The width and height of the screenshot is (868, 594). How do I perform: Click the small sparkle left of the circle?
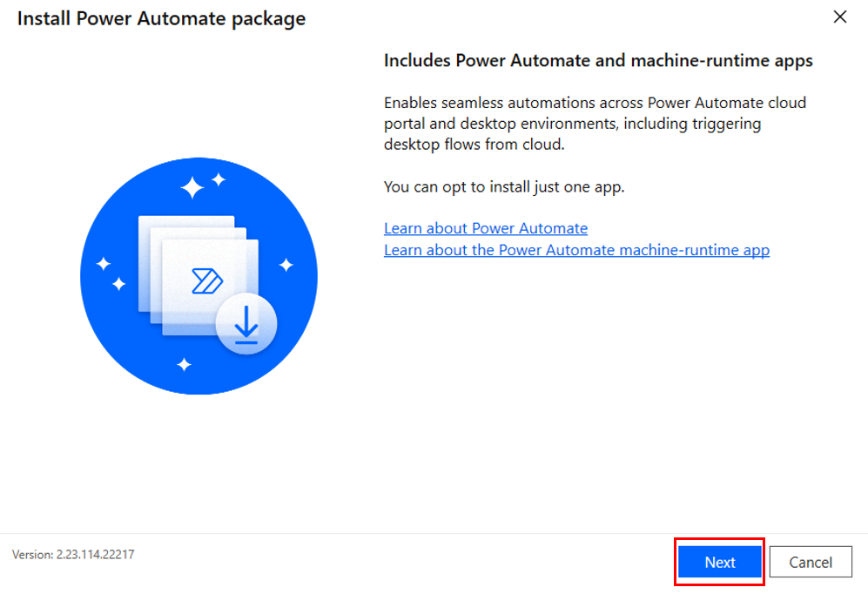click(102, 261)
